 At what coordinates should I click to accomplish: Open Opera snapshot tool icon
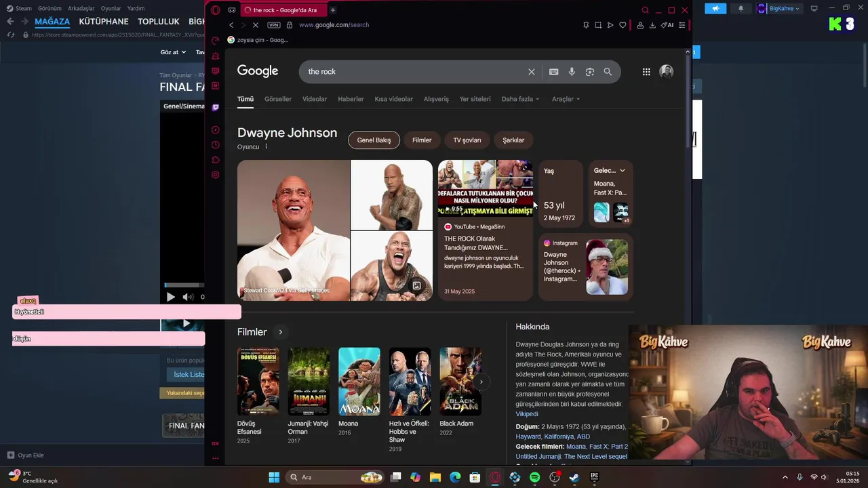598,25
